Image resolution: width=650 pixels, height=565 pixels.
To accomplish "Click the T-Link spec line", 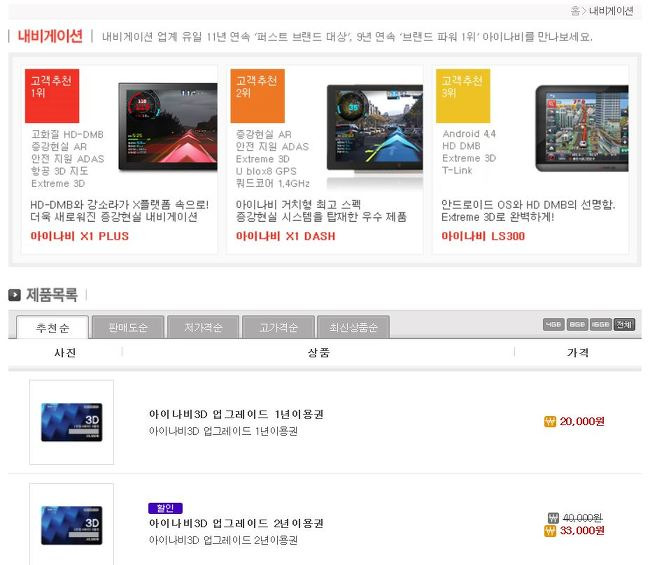I will point(457,170).
